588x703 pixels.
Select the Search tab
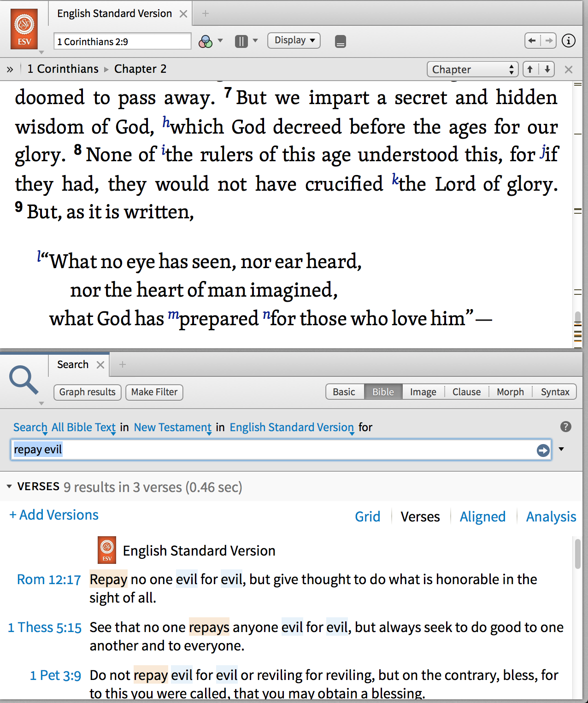click(73, 365)
